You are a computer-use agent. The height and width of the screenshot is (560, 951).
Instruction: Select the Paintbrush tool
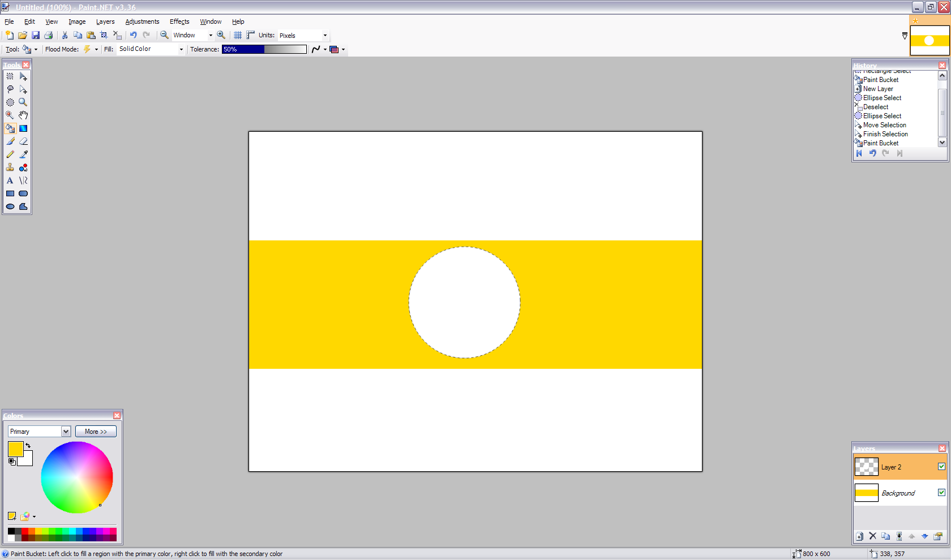click(10, 141)
